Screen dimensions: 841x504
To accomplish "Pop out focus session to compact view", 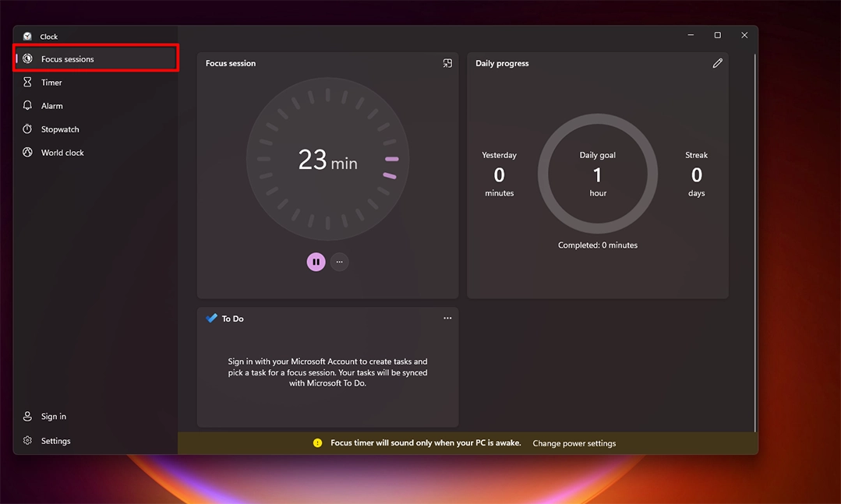I will tap(447, 63).
